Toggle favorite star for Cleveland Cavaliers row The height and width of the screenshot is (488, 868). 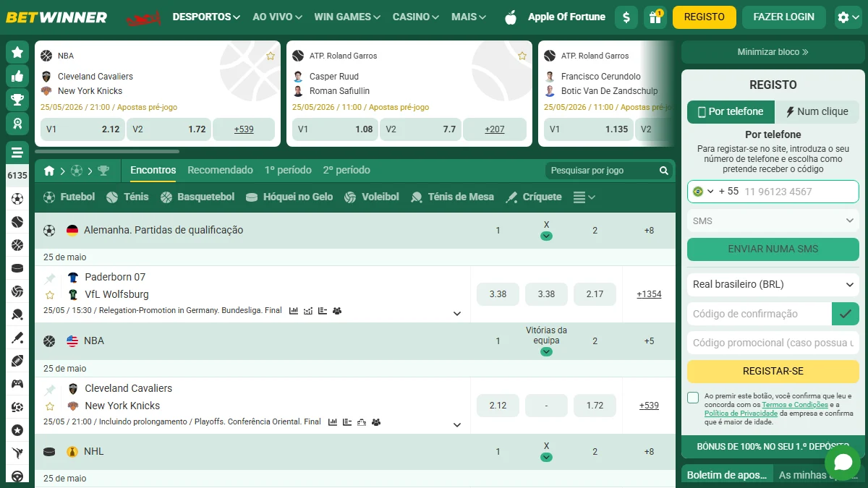click(x=50, y=406)
